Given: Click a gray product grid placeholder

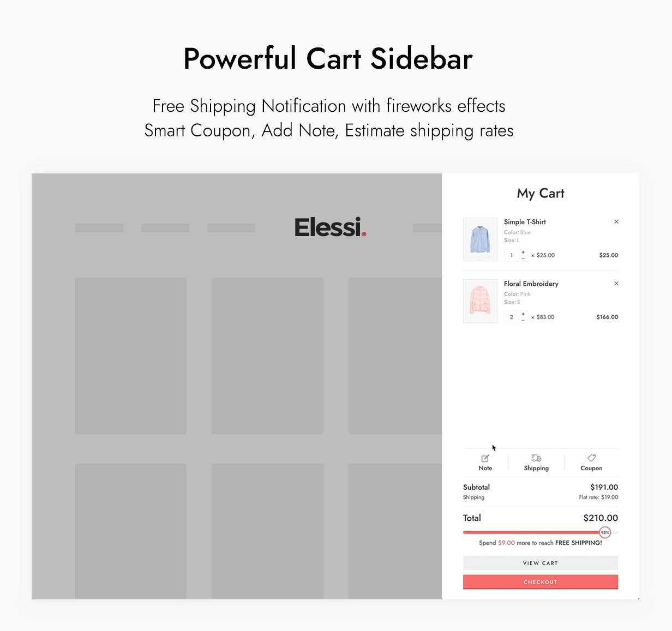Looking at the screenshot, I should click(130, 355).
